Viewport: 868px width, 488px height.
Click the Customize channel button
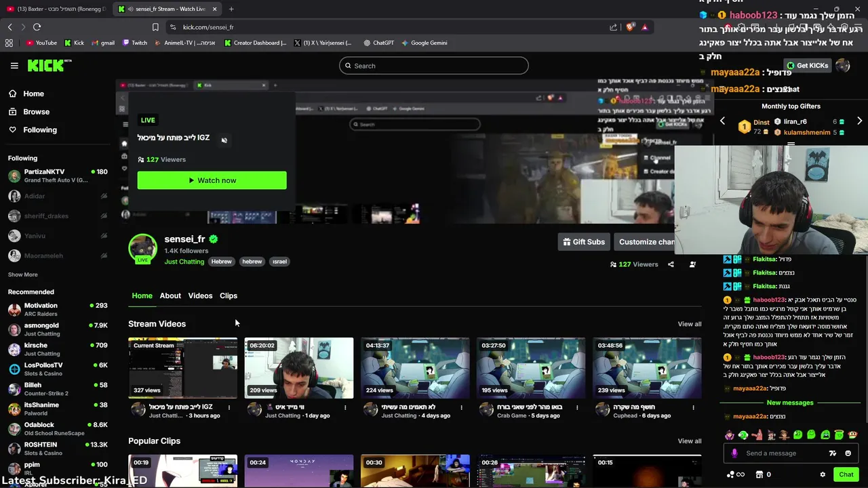tap(644, 242)
